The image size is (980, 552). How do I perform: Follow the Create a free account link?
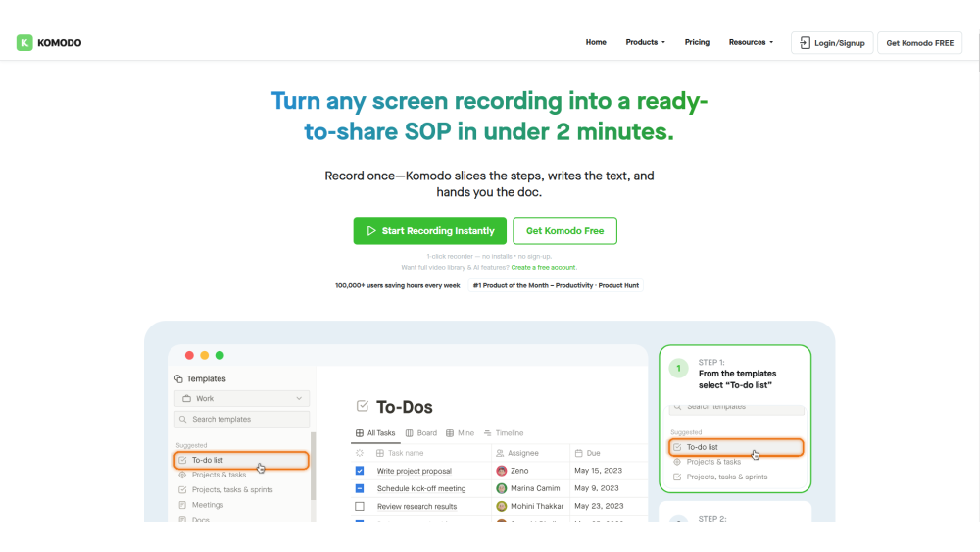[544, 267]
